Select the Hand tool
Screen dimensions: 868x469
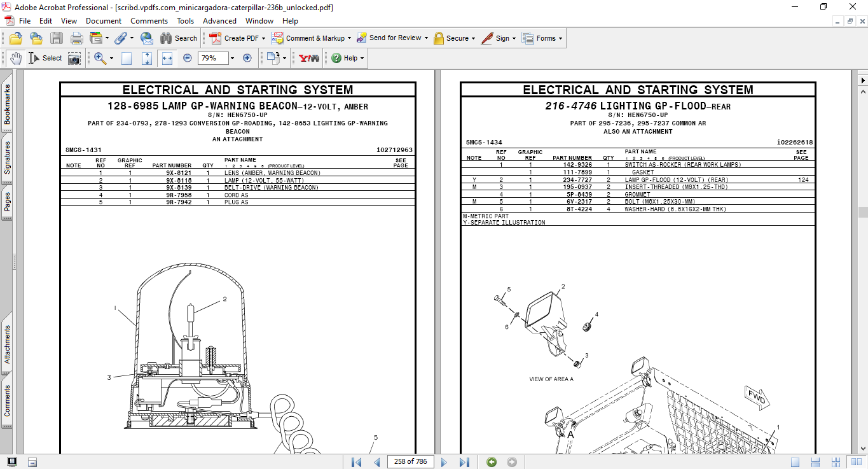16,58
